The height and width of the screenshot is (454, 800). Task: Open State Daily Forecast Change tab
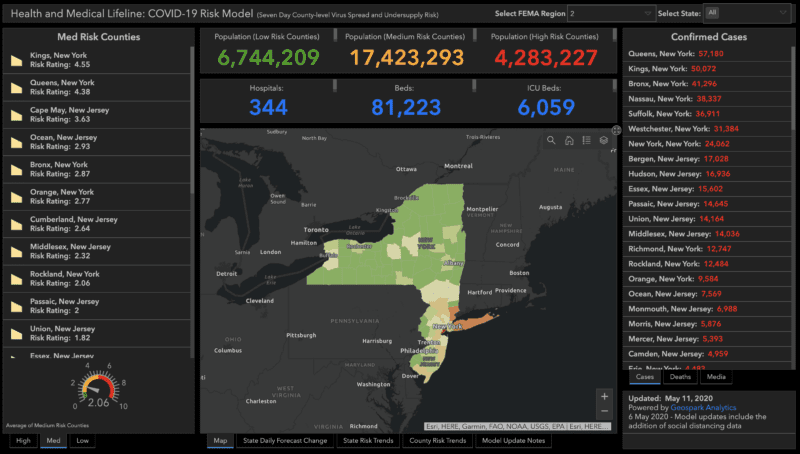tap(283, 440)
